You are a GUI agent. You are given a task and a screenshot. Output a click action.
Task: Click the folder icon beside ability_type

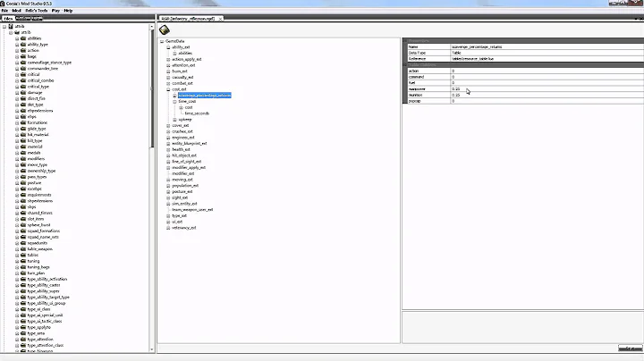point(23,45)
